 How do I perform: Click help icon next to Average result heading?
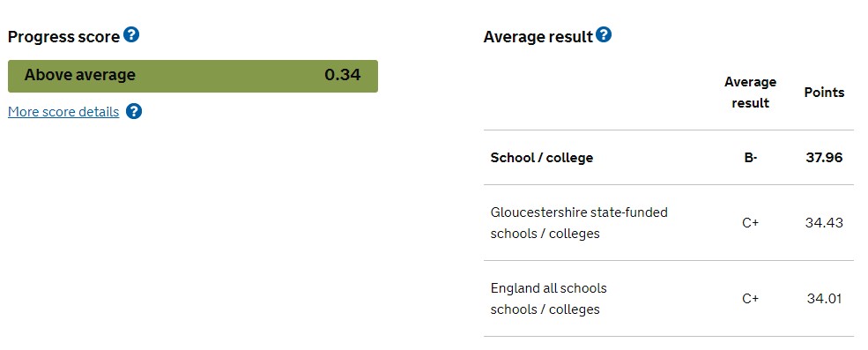tap(604, 35)
